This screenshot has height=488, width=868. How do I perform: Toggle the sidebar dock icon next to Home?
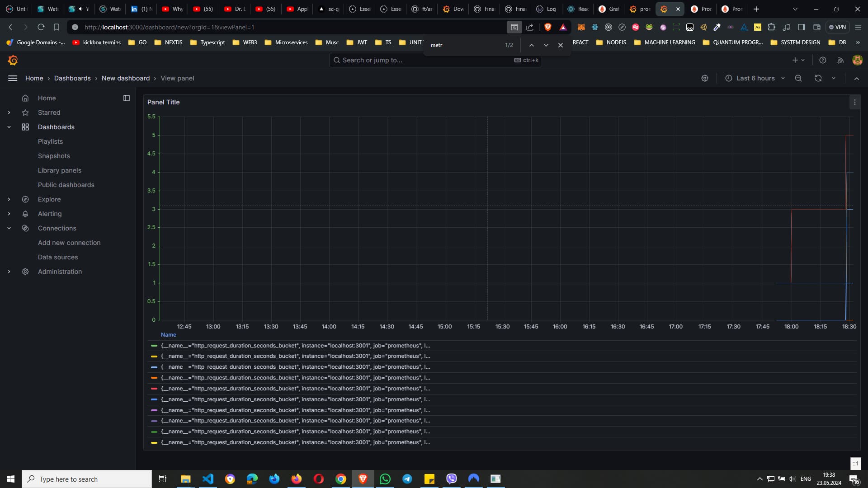pyautogui.click(x=127, y=98)
